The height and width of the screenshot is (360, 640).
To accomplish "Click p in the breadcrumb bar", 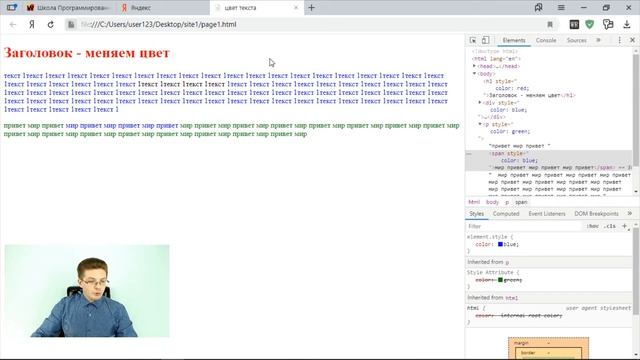I will coord(507,202).
